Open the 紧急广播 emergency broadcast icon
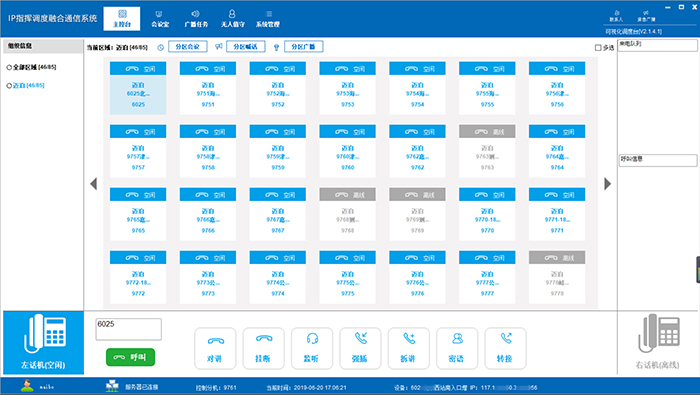Image resolution: width=700 pixels, height=395 pixels. [646, 16]
